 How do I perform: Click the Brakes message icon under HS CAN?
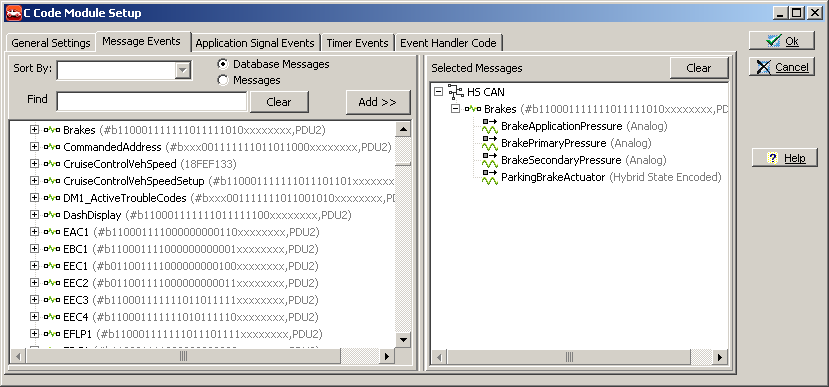point(473,109)
